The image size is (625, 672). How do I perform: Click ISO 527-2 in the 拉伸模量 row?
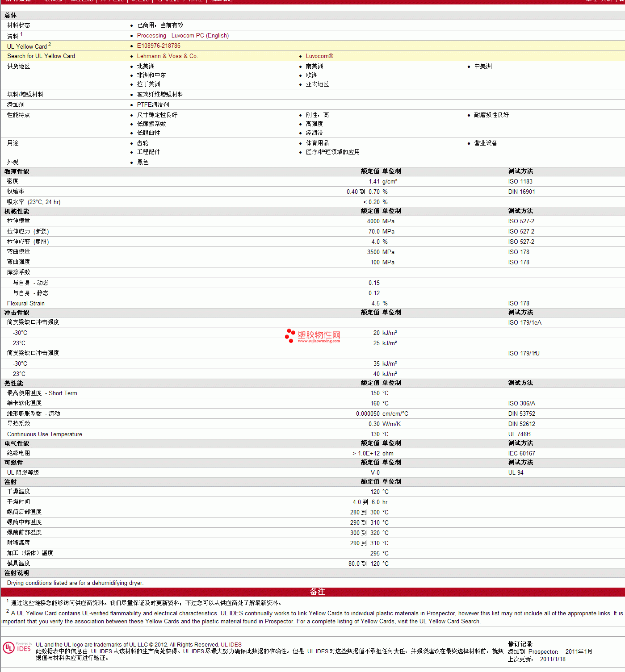click(521, 221)
